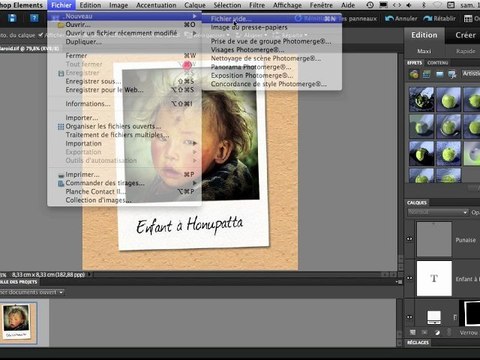This screenshot has width=480, height=360.
Task: Switch to the Edition panel tab
Action: click(x=424, y=35)
